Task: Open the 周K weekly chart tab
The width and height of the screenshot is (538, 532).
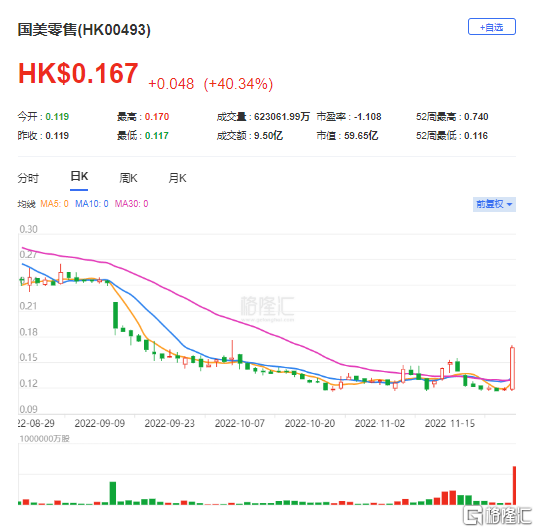Action: pos(128,178)
